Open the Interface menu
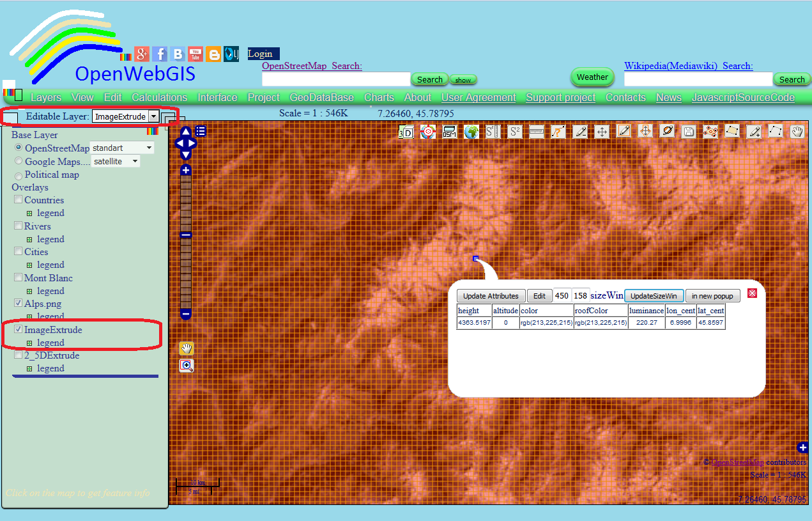The height and width of the screenshot is (521, 812). pos(217,97)
